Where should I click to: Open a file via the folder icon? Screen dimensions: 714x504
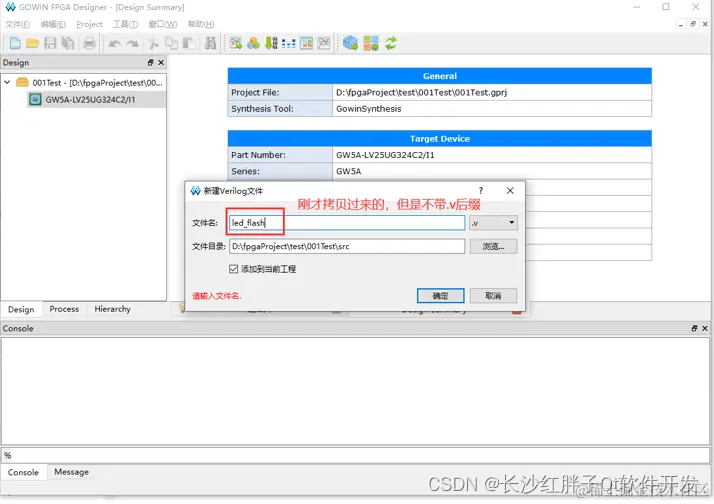[32, 43]
